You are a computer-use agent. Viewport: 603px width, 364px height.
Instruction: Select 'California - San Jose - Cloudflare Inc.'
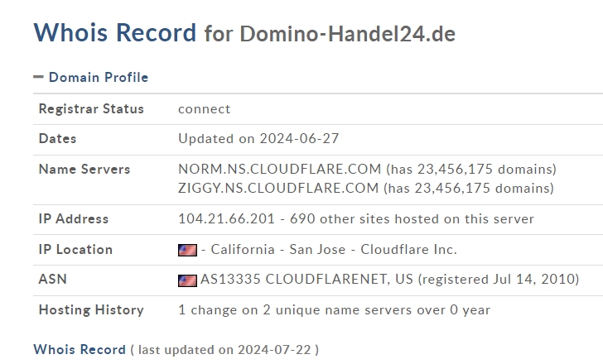pos(334,250)
